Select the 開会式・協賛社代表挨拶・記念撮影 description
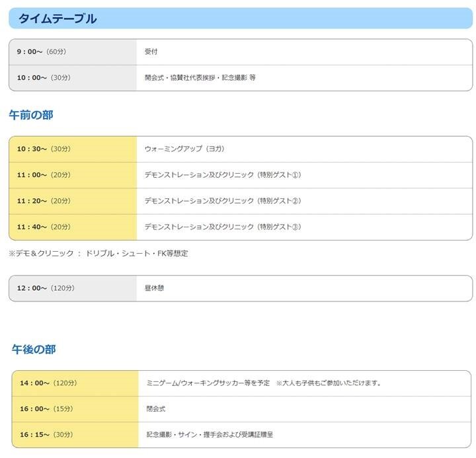476x458 pixels. (x=200, y=77)
